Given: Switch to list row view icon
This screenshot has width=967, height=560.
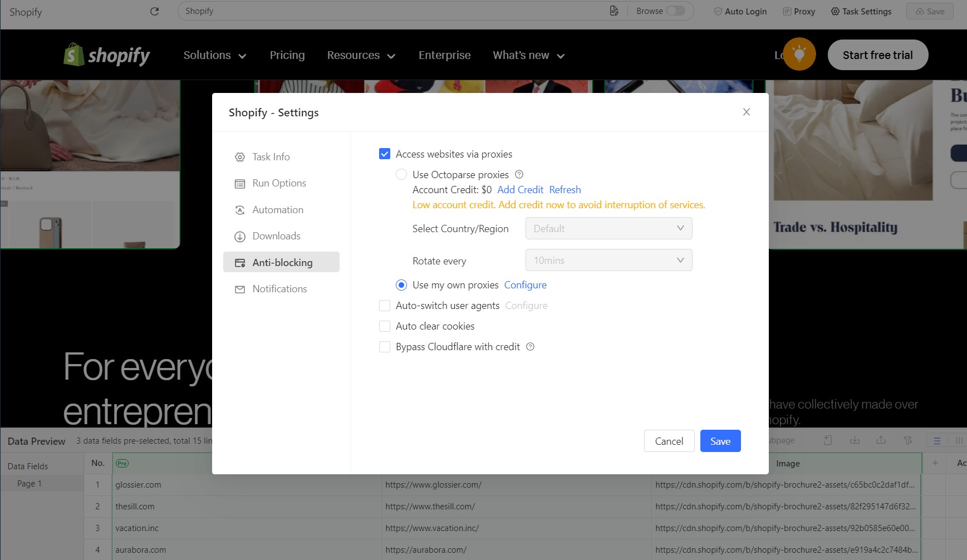Looking at the screenshot, I should (937, 441).
